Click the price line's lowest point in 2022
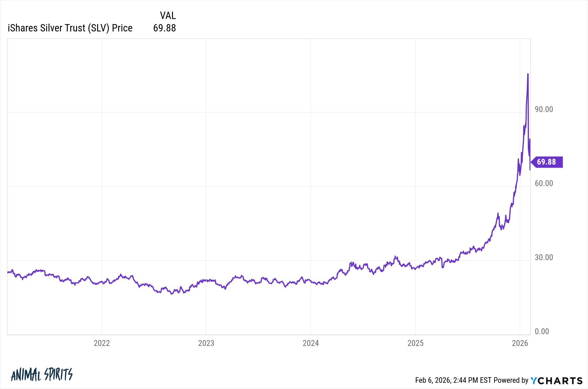Viewport: 588px width, 389px height. click(172, 294)
